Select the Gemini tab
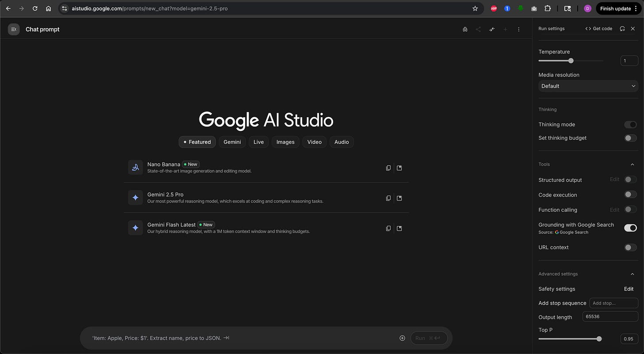This screenshot has width=644, height=354. tap(232, 142)
